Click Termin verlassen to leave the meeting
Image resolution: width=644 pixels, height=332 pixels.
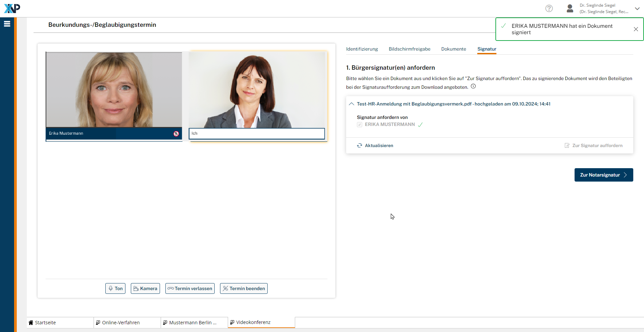[x=190, y=288]
